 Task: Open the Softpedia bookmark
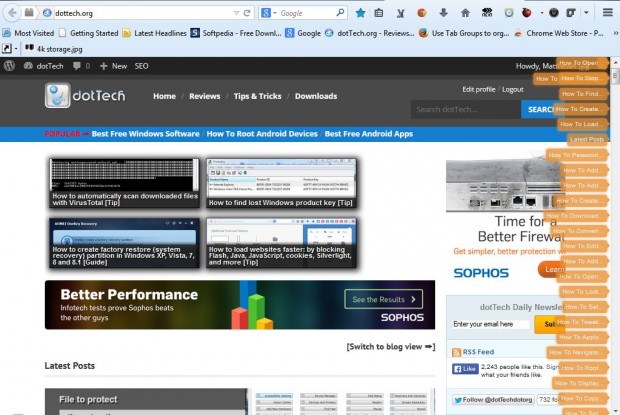tap(236, 33)
